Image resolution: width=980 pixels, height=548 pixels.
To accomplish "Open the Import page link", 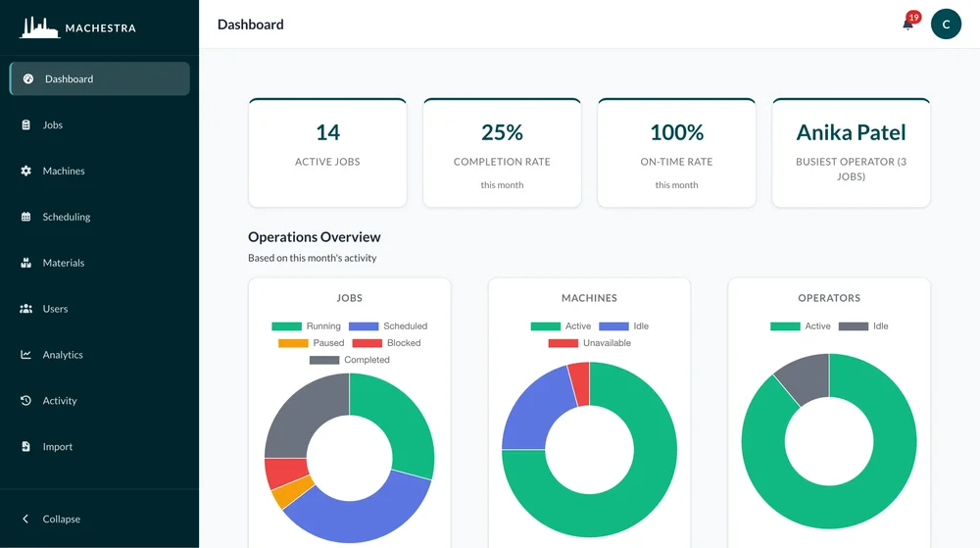I will click(99, 446).
